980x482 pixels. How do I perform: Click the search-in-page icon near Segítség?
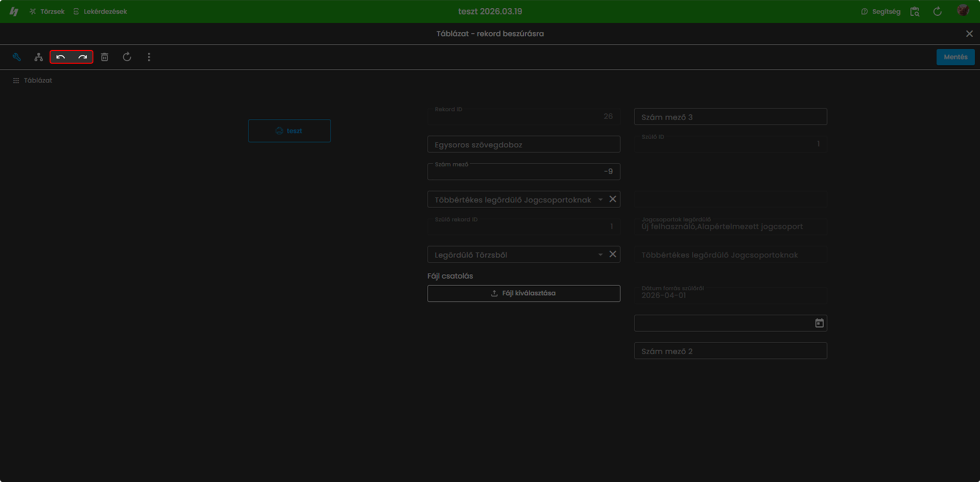pos(915,12)
